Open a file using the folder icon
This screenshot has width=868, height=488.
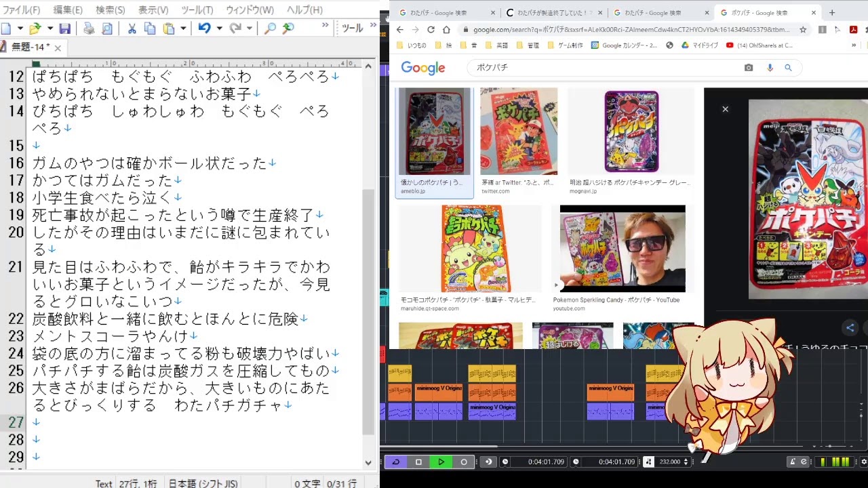coord(34,28)
